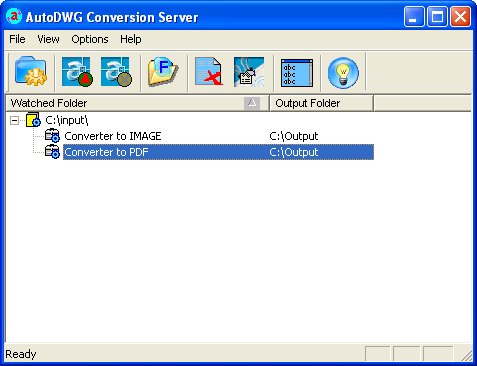
Task: Click the Converter to PDF row icon
Action: coord(52,152)
